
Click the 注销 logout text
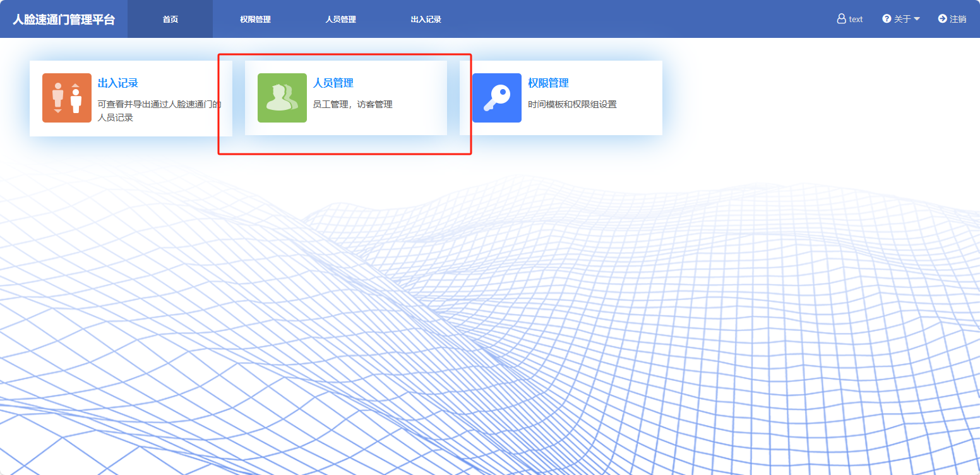coord(958,19)
